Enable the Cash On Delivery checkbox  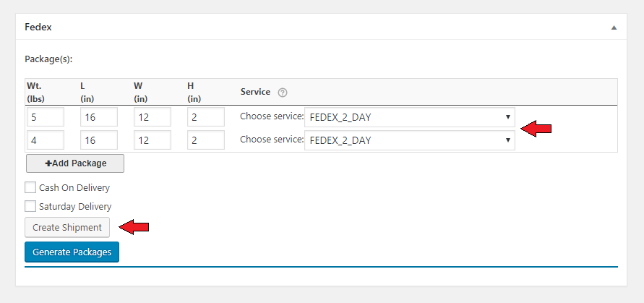30,187
